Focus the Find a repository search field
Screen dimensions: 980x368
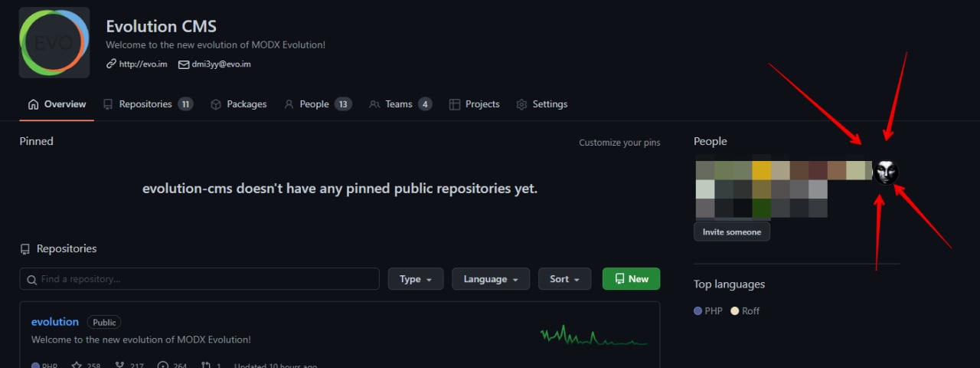tap(199, 279)
